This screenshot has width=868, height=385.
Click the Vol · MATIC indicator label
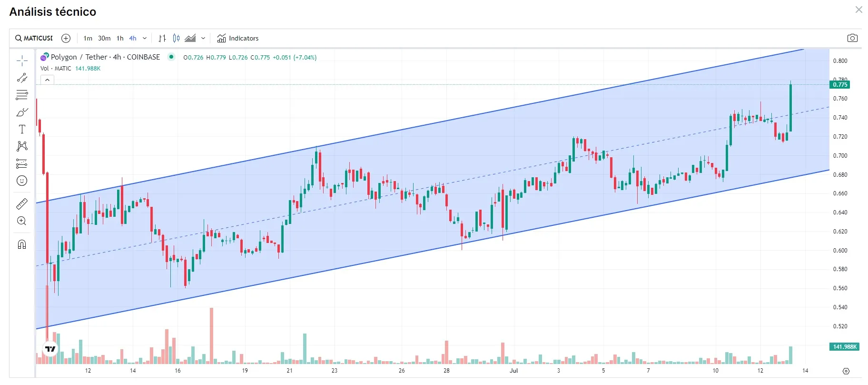56,69
